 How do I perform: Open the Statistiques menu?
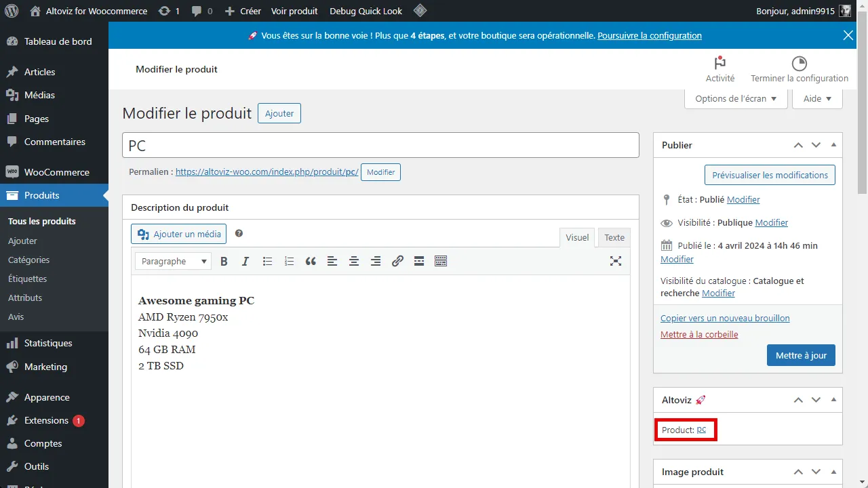[x=54, y=343]
